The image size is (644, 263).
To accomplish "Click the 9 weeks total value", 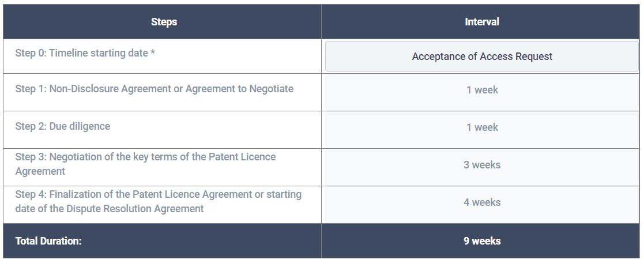I will [x=482, y=241].
